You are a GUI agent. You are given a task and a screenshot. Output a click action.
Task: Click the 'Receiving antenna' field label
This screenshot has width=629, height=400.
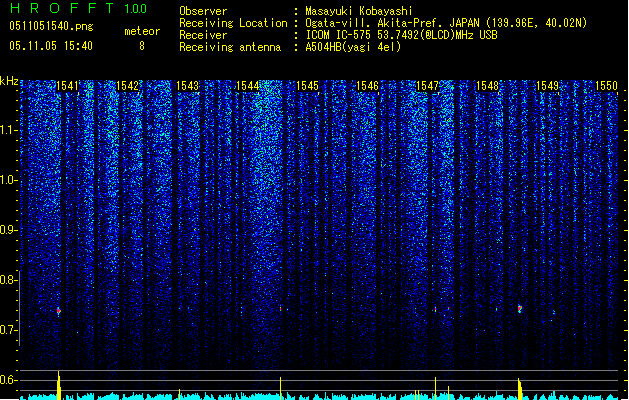click(x=230, y=47)
